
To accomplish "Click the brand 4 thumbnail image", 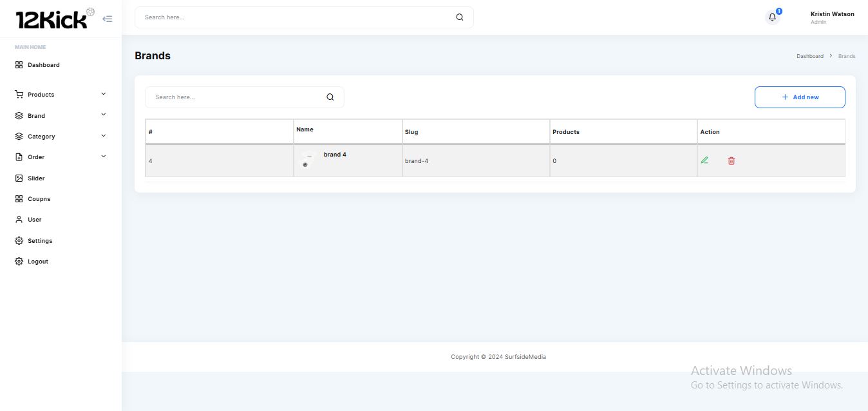I will click(308, 160).
